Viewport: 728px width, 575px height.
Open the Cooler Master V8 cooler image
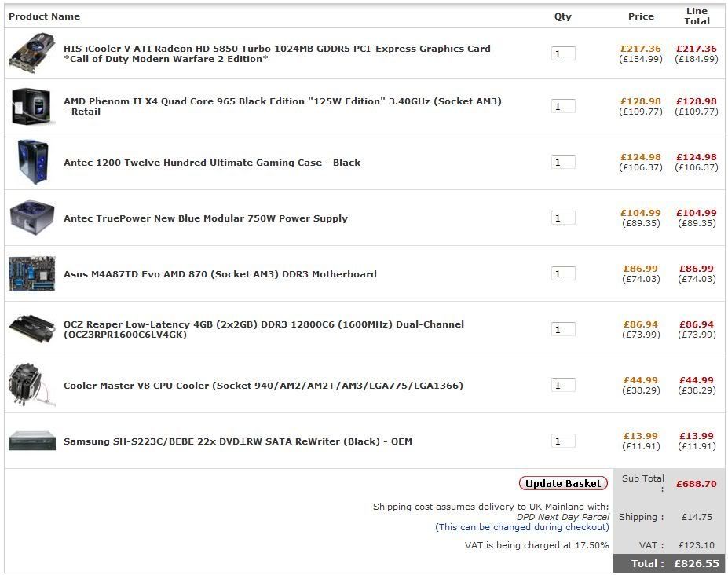[32, 385]
